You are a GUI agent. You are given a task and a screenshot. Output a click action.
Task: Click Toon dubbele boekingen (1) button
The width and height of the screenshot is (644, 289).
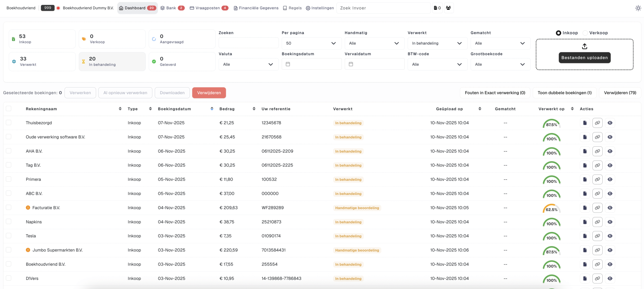(565, 93)
